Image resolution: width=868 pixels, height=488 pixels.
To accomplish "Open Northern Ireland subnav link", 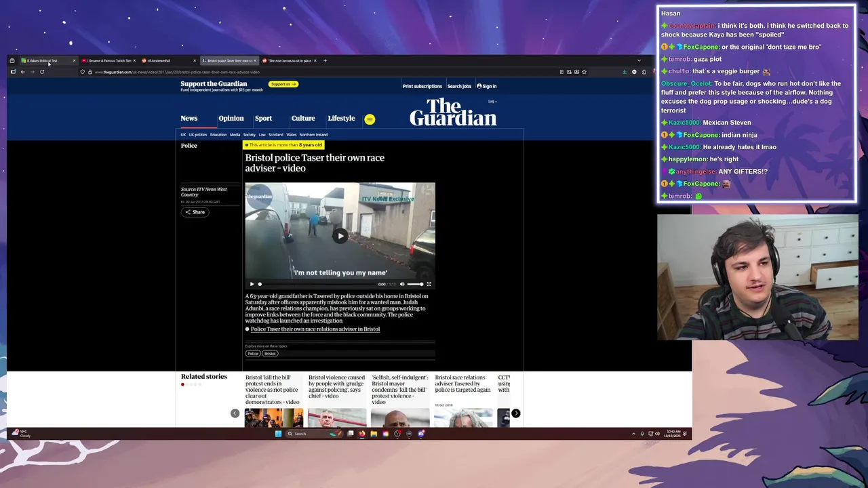I will [x=313, y=135].
